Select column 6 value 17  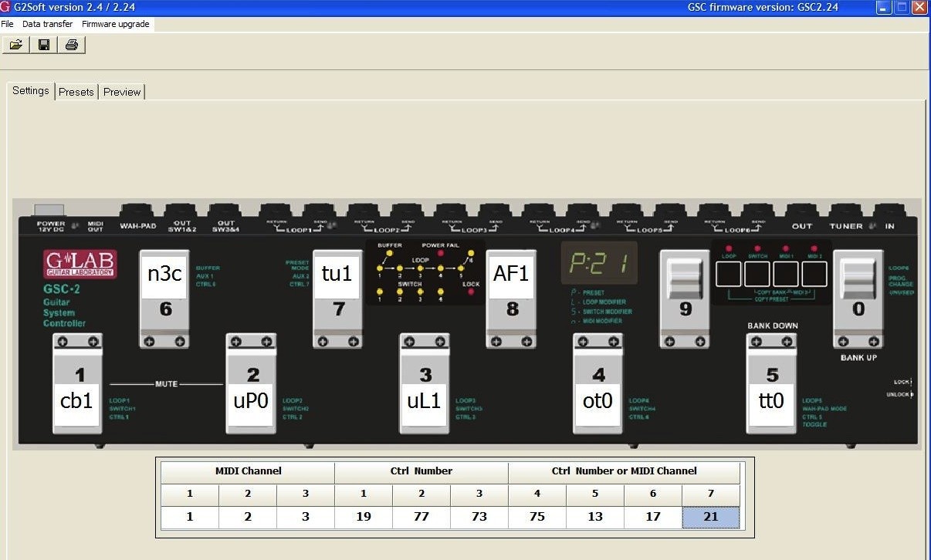[653, 517]
